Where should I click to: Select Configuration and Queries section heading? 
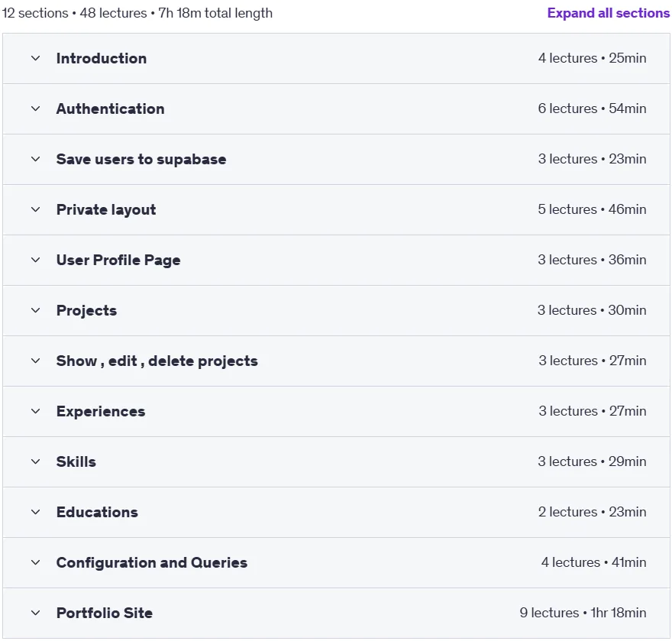[152, 562]
